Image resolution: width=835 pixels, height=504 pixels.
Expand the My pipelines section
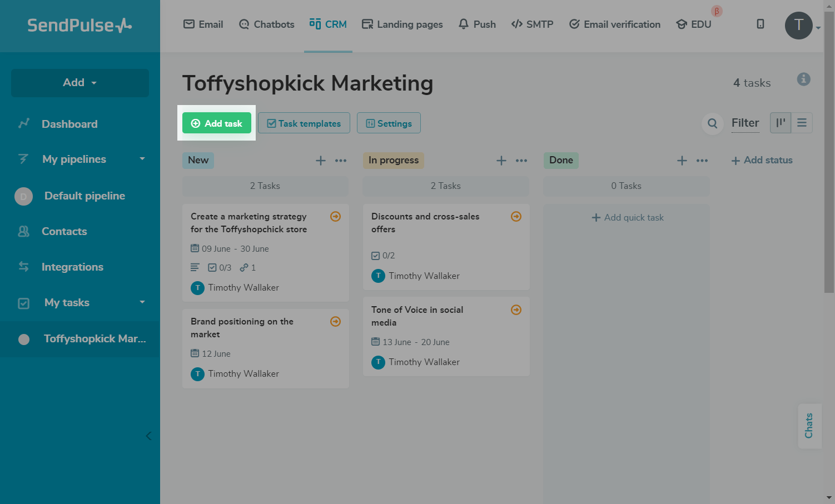coord(142,159)
